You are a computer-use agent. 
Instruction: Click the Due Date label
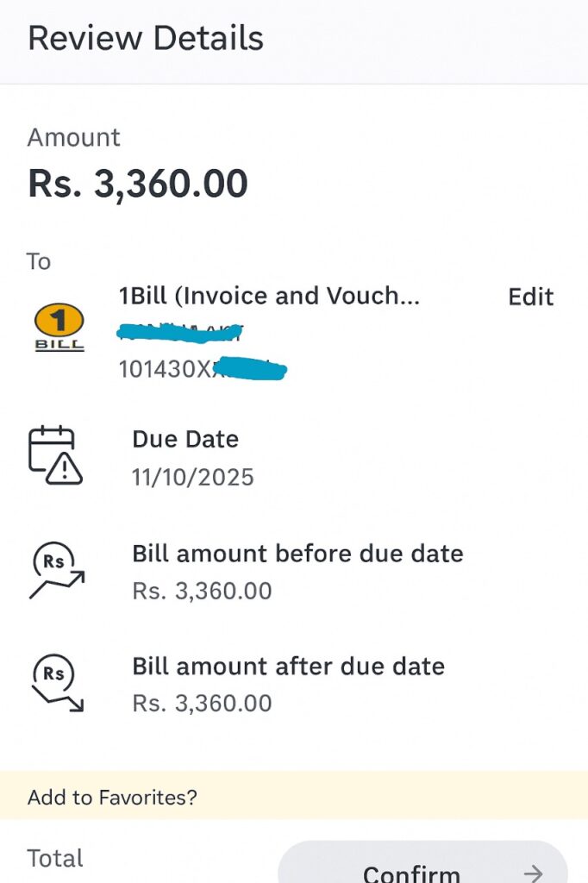point(185,439)
